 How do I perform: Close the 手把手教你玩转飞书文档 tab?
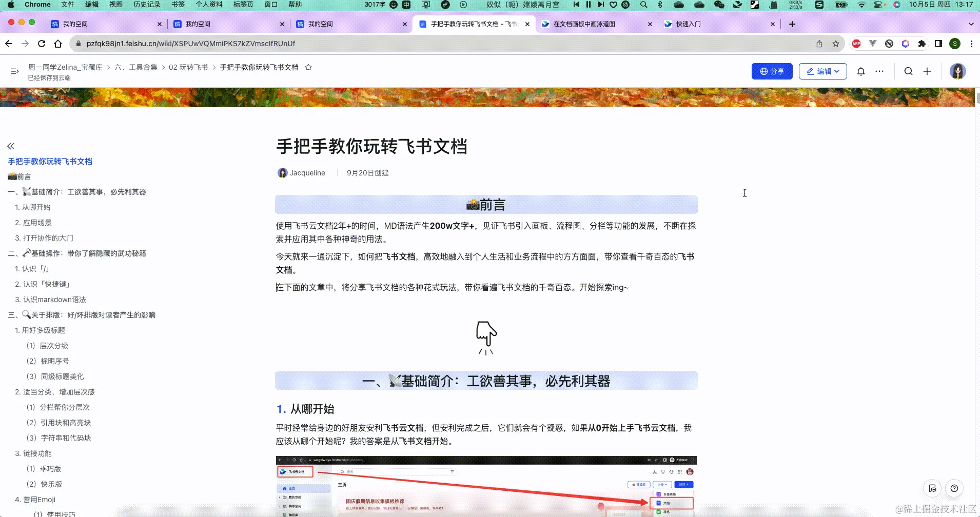(527, 24)
